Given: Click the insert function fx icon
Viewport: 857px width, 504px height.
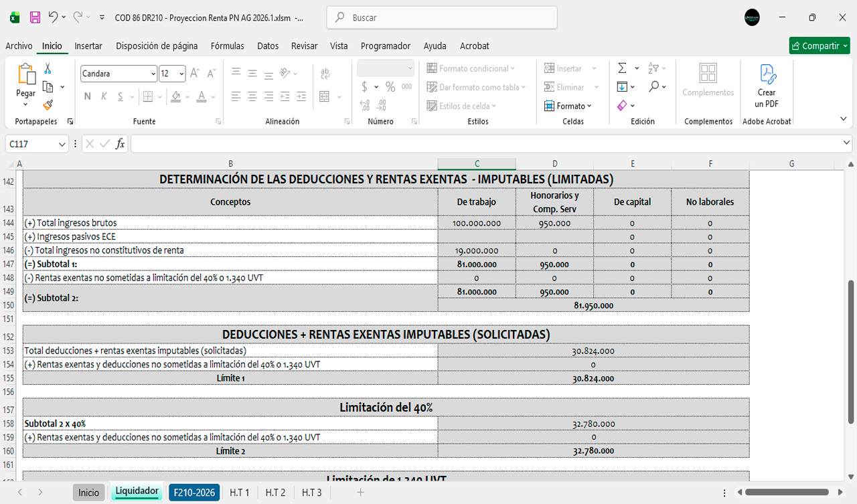Looking at the screenshot, I should [x=120, y=144].
